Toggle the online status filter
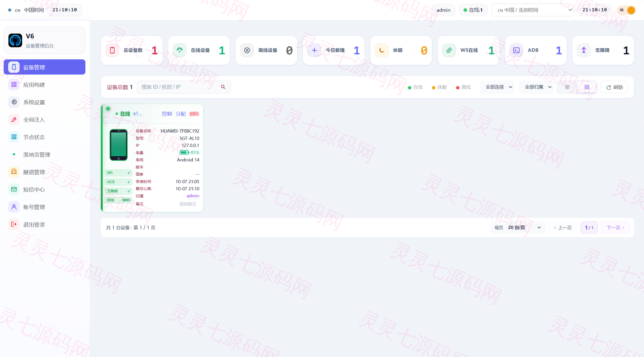The width and height of the screenshot is (644, 357). (415, 87)
